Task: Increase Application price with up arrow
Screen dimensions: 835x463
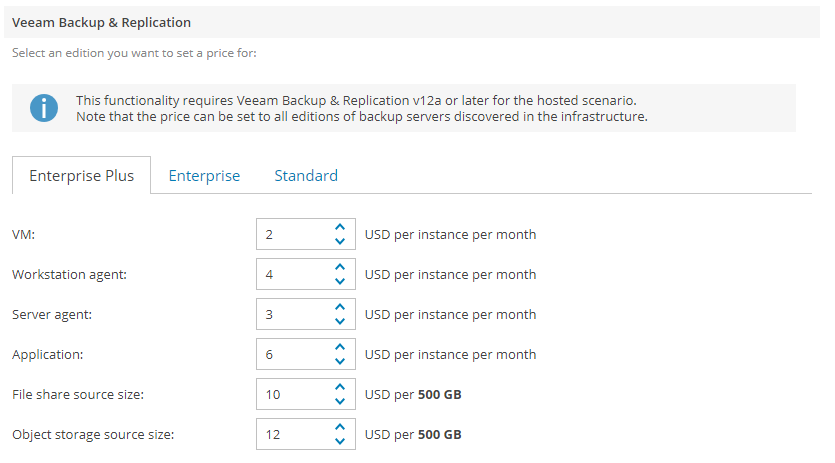Action: click(340, 348)
